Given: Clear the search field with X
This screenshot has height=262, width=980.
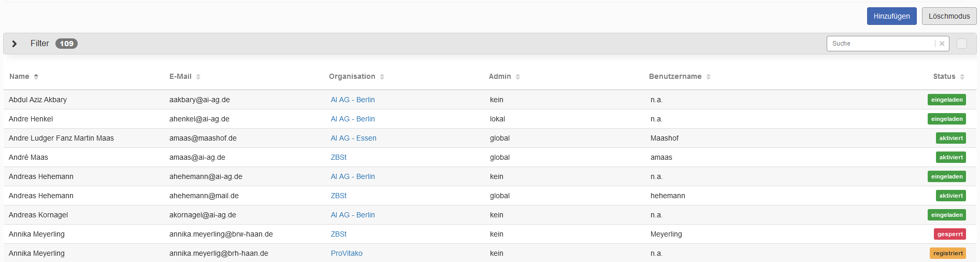Looking at the screenshot, I should point(942,44).
